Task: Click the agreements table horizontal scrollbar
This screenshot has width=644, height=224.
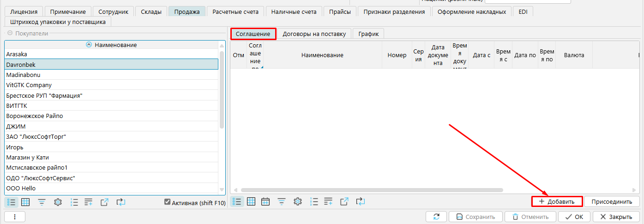Action: [x=371, y=190]
